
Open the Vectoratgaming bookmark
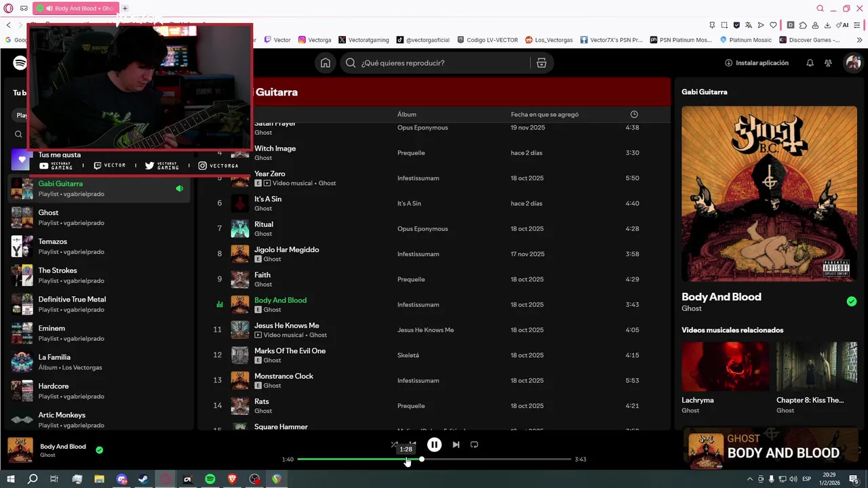[x=363, y=40]
